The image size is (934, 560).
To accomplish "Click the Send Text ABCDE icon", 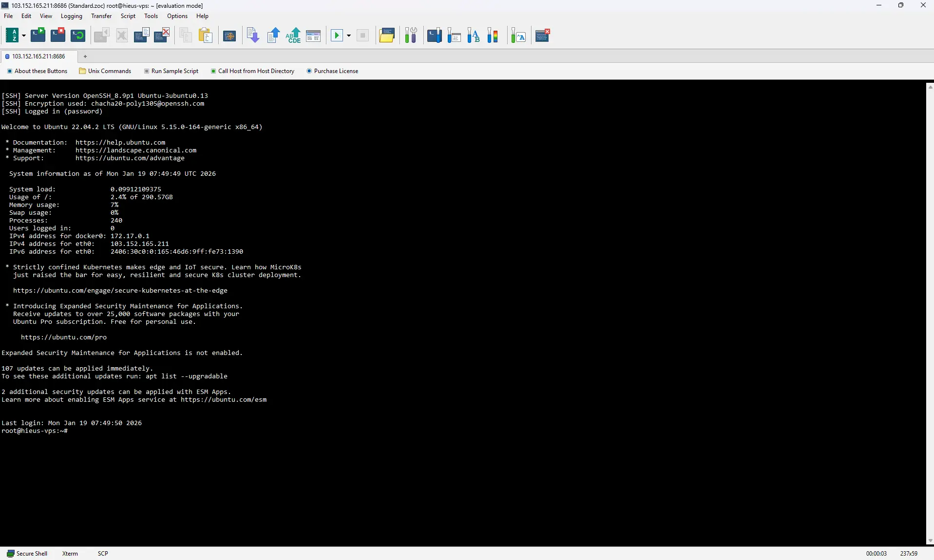I will [x=293, y=36].
